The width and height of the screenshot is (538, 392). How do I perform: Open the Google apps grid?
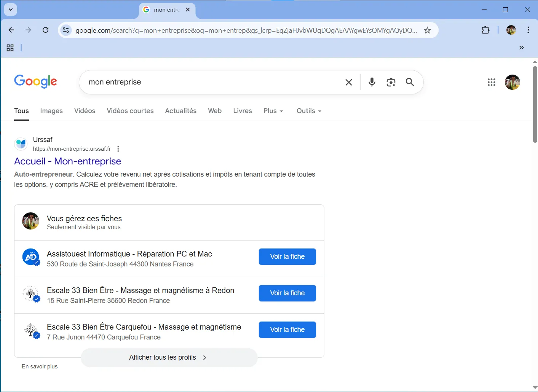tap(491, 82)
